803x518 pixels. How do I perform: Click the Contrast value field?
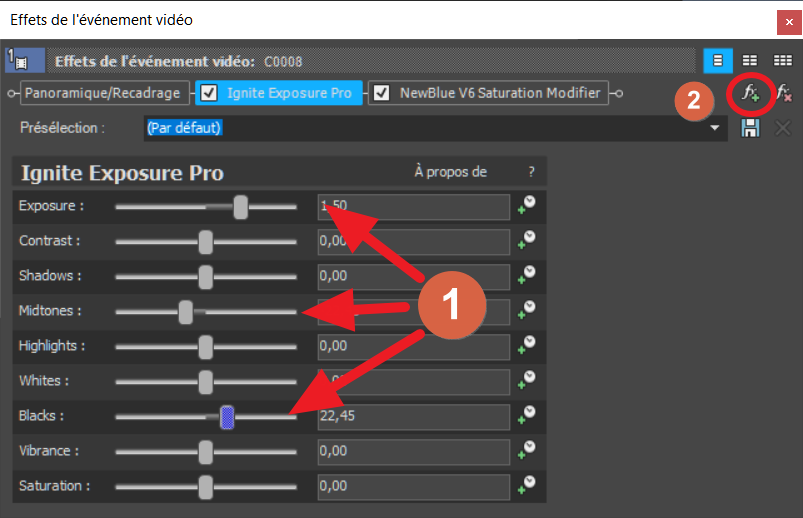tap(414, 242)
